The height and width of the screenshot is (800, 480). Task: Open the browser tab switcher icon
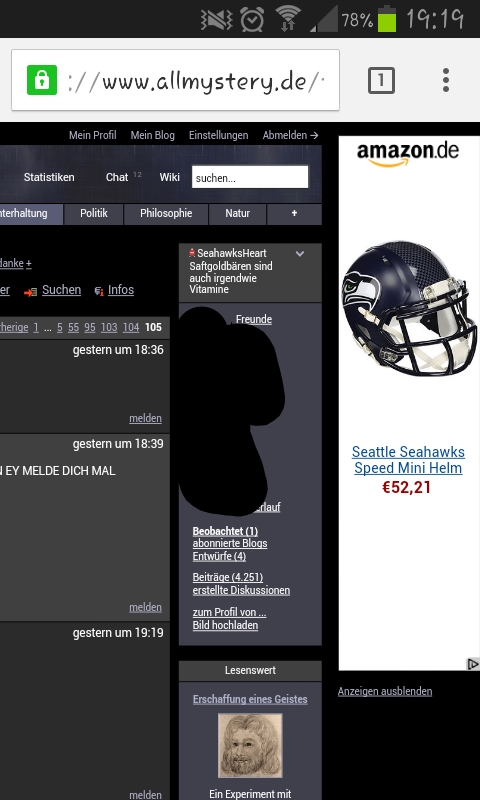pos(382,81)
